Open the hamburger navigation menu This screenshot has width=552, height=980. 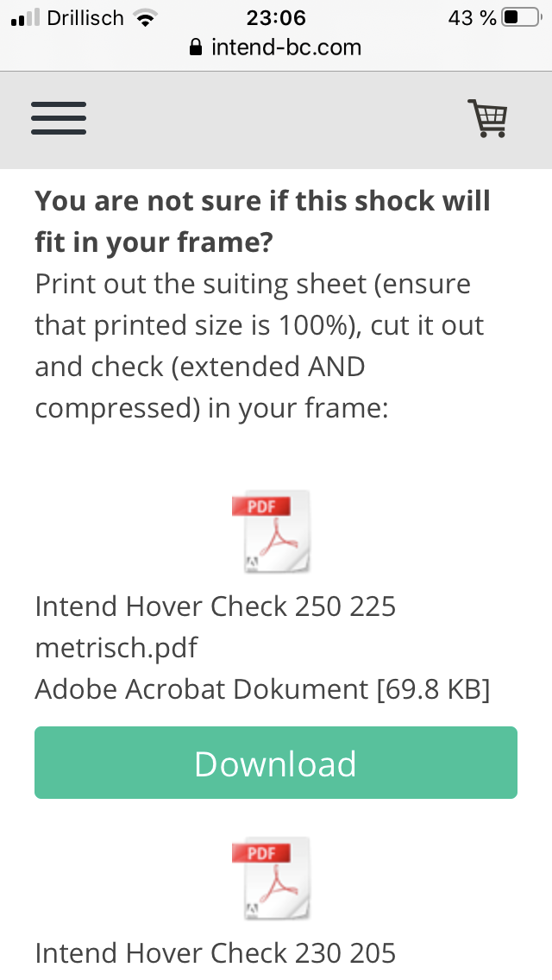coord(59,118)
